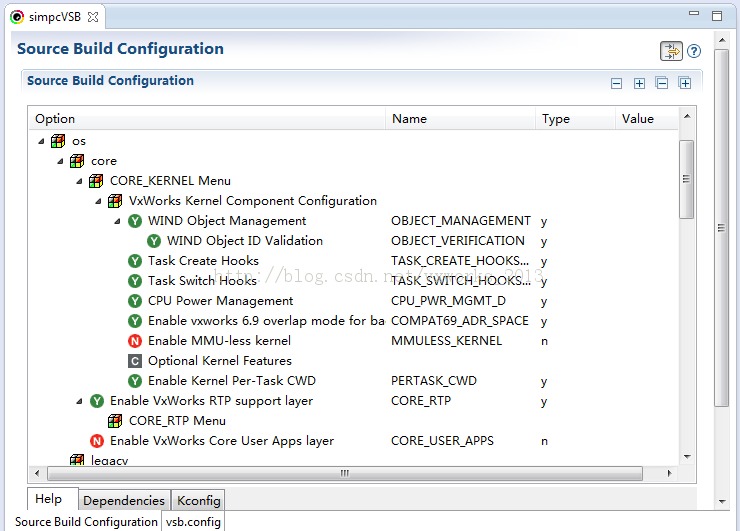Open the vsb.config bottom tab
Screen dimensions: 740x531
tap(193, 522)
